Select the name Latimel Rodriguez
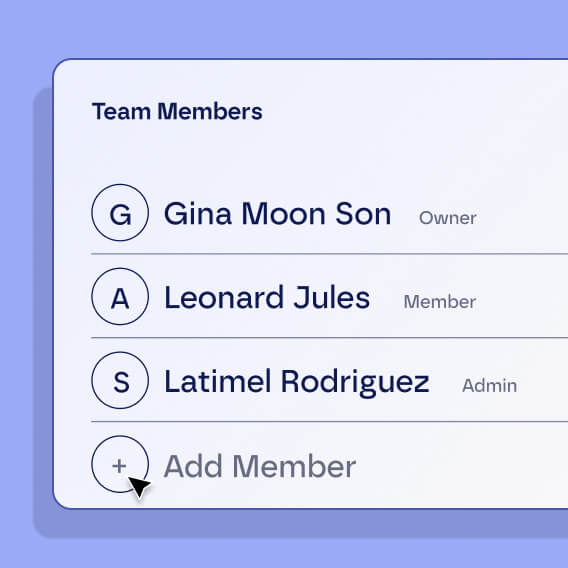568x568 pixels. (297, 383)
